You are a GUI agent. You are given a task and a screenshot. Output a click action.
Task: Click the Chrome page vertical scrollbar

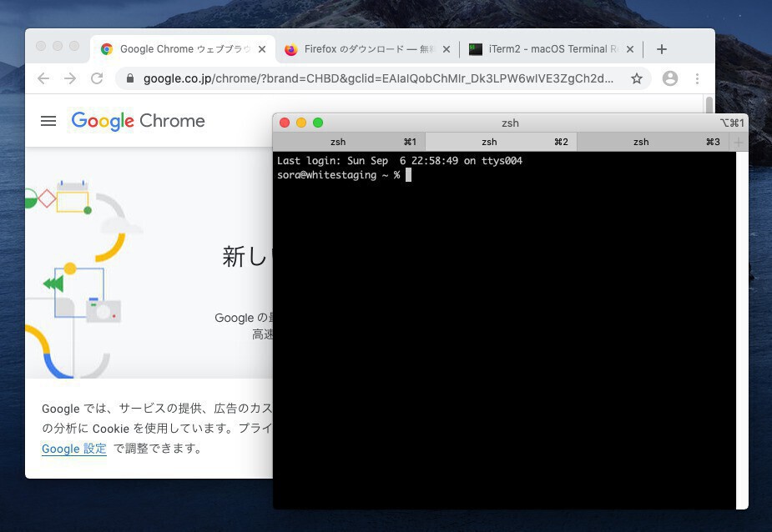[x=709, y=105]
